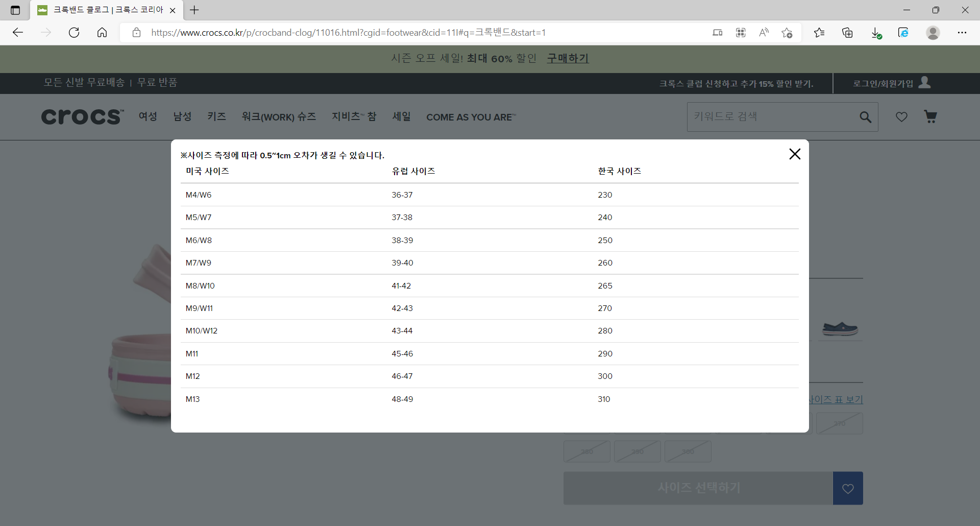
Task: Click the Crocs logo
Action: 82,117
